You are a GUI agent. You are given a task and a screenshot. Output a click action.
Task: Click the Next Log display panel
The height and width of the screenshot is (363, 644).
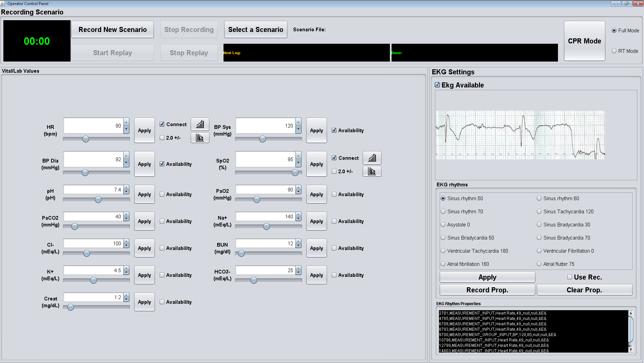click(x=307, y=52)
